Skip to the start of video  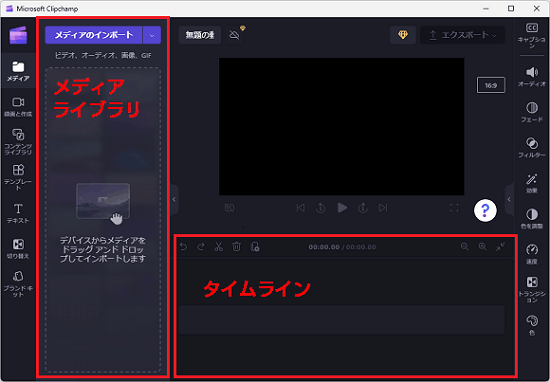pyautogui.click(x=300, y=208)
